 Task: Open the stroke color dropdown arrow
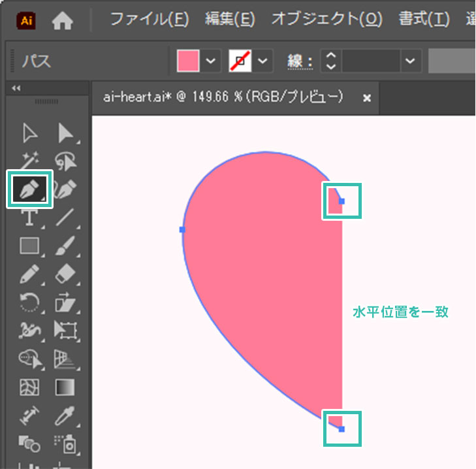coord(262,61)
